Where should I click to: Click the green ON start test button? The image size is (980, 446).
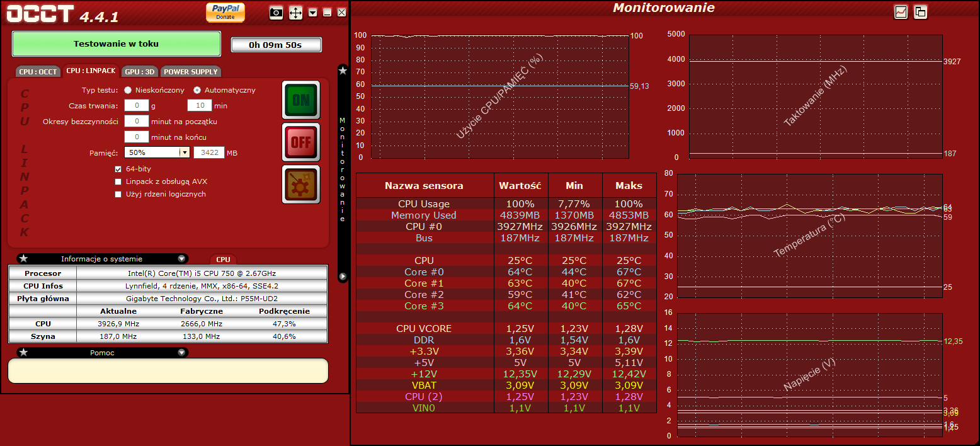pyautogui.click(x=301, y=100)
